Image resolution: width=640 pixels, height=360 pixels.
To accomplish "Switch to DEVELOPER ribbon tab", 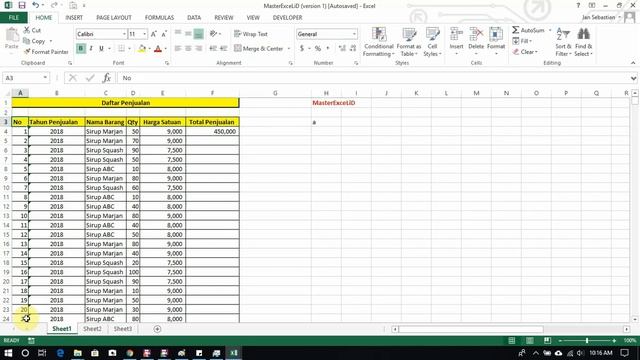I will pyautogui.click(x=287, y=18).
